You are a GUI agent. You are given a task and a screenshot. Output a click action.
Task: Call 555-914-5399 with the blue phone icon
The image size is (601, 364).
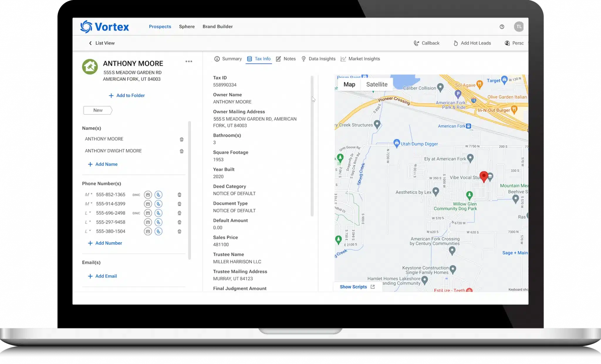point(158,204)
